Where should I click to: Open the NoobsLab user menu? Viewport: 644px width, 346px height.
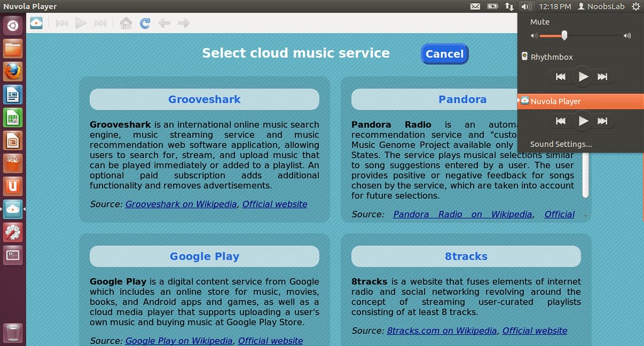[x=601, y=6]
